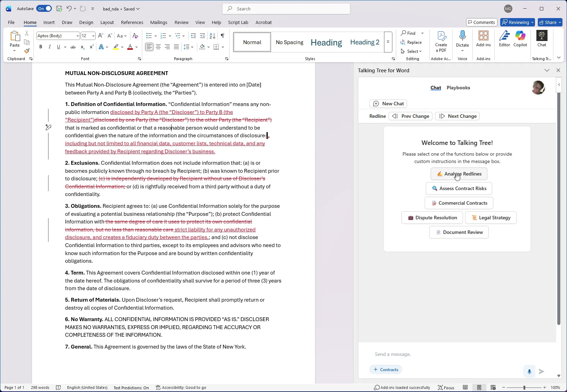Increase font size with Grow Font icon
This screenshot has width=567, height=392.
(101, 36)
